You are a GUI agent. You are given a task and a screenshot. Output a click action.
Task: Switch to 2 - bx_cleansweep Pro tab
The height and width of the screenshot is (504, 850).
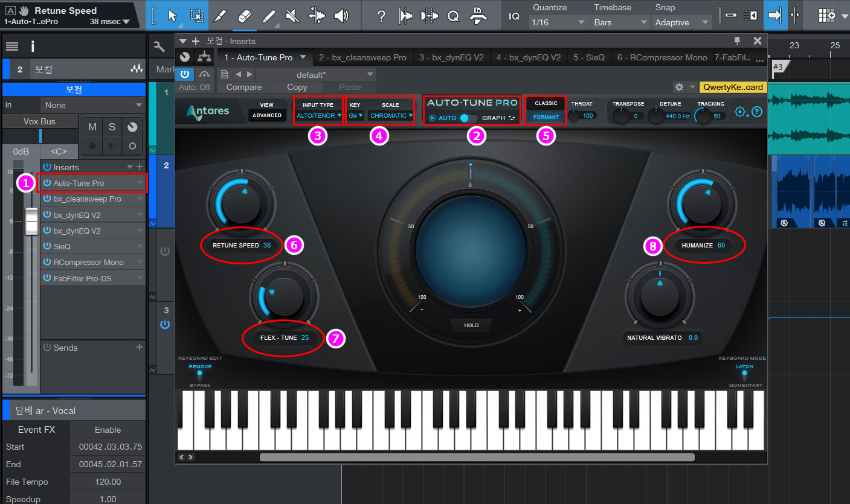[x=362, y=57]
